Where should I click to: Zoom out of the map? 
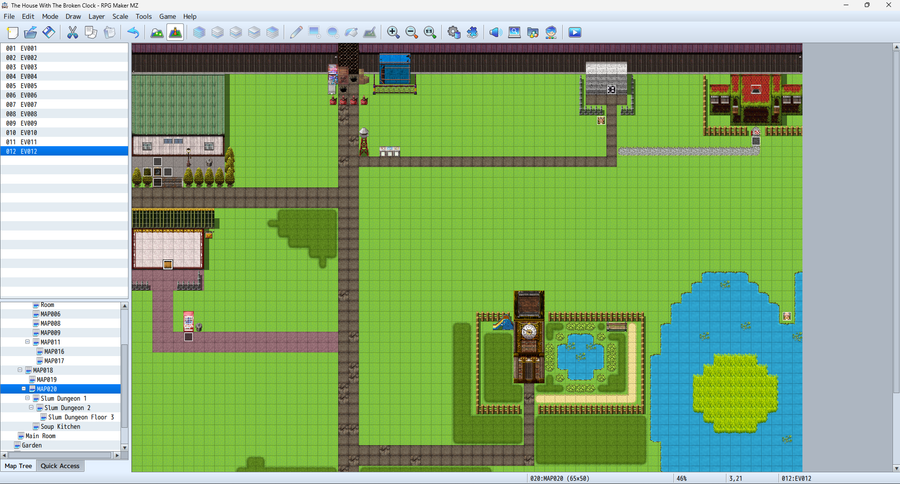coord(412,32)
